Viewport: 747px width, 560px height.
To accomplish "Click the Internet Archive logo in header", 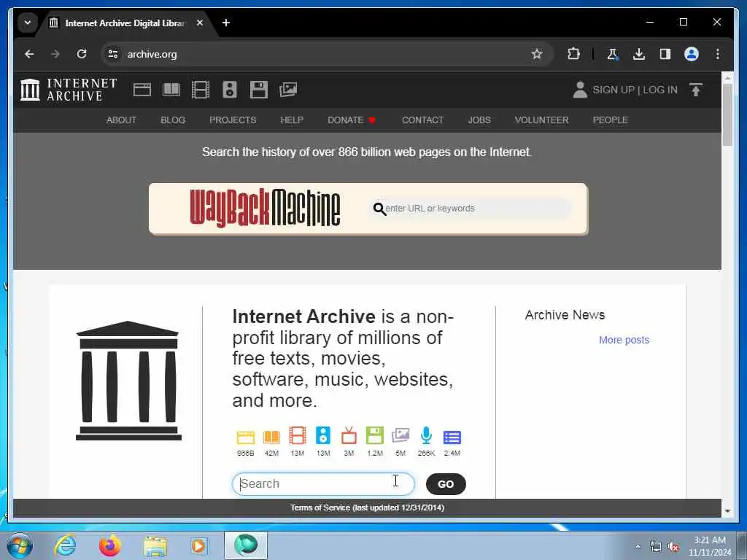I will (69, 90).
